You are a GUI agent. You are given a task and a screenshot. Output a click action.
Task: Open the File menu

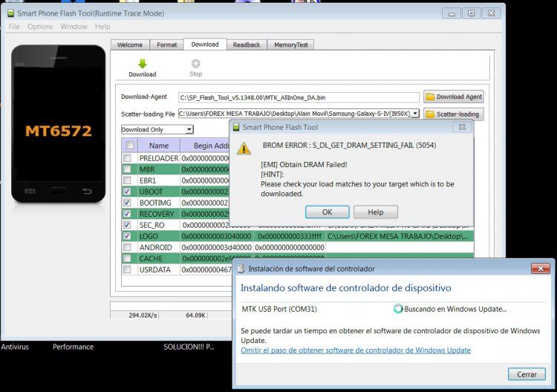[x=14, y=27]
